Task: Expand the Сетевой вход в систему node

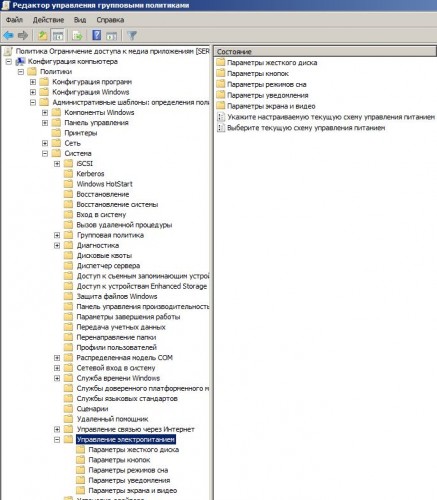Action: (x=57, y=368)
